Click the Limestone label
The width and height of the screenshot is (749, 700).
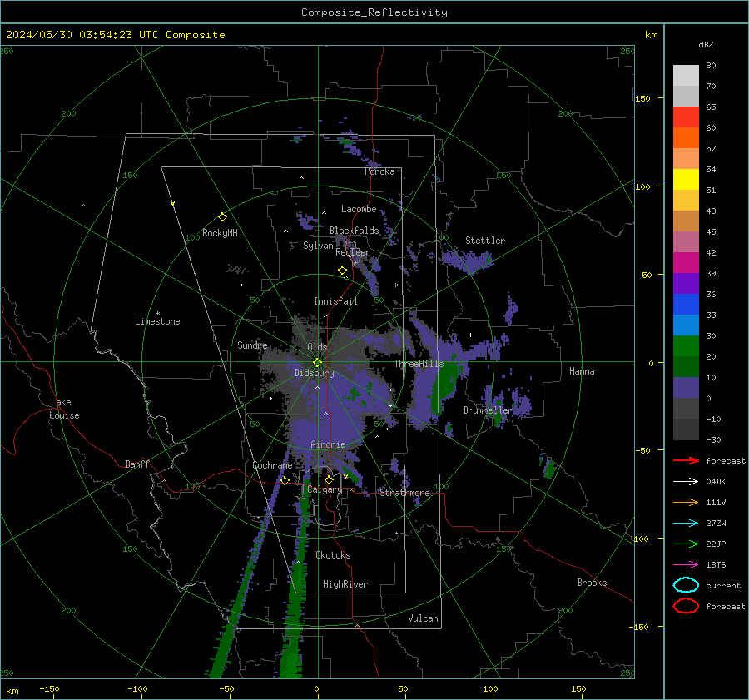(157, 321)
